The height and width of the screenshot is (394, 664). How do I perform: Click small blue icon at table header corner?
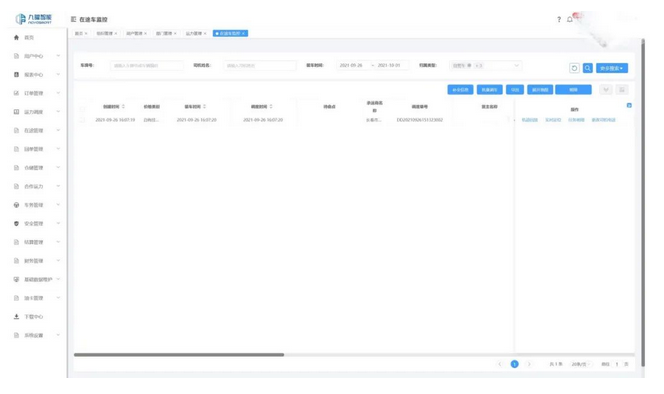[x=629, y=105]
